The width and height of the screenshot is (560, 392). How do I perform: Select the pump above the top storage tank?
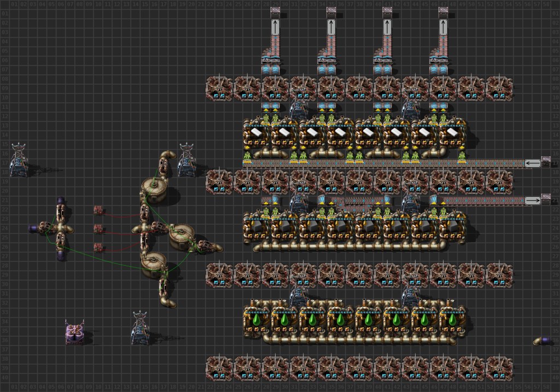pyautogui.click(x=163, y=167)
